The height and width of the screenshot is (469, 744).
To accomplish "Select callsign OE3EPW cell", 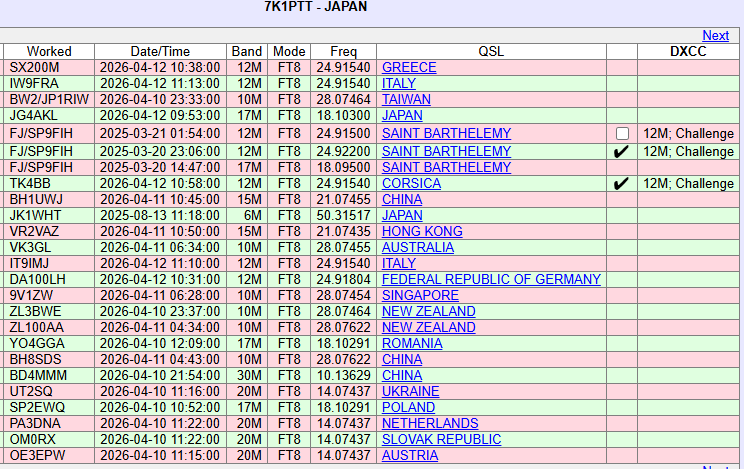I will point(49,456).
